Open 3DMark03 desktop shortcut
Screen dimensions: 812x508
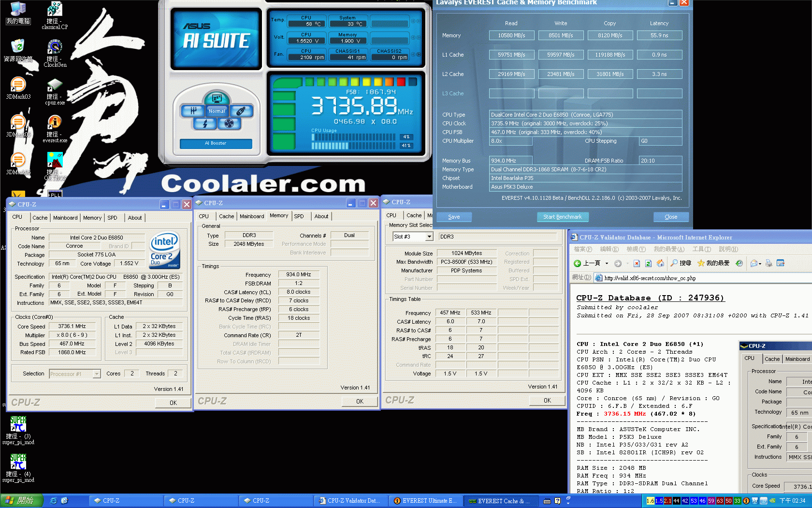[x=18, y=88]
